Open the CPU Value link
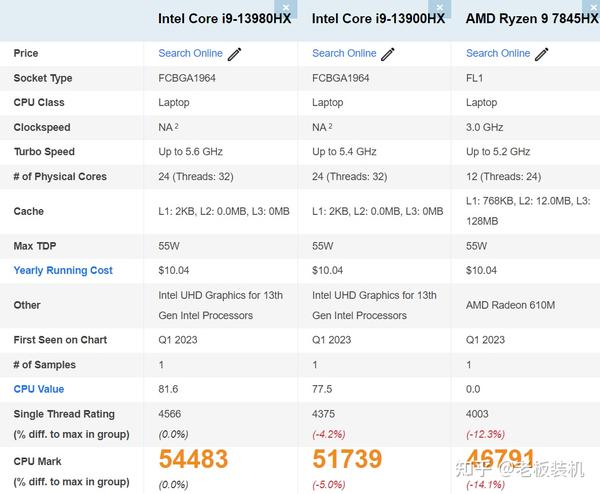 pos(38,389)
